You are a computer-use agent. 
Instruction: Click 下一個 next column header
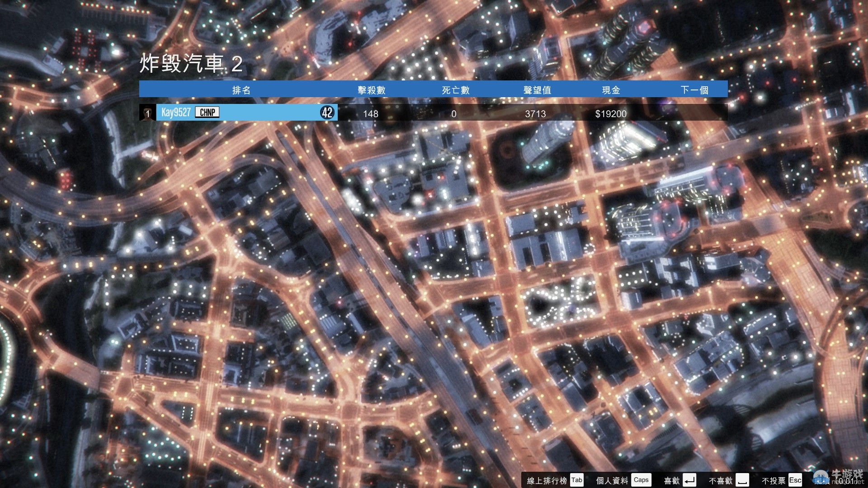[694, 90]
